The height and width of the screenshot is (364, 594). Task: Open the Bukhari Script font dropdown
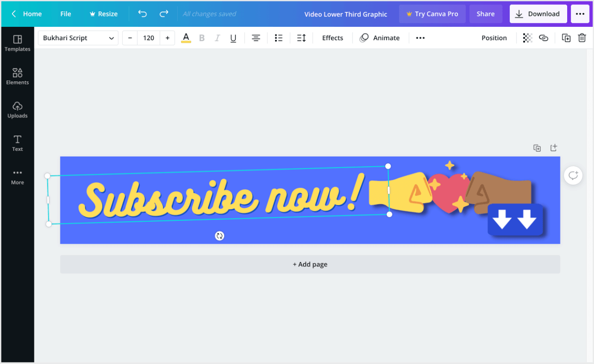pyautogui.click(x=78, y=38)
